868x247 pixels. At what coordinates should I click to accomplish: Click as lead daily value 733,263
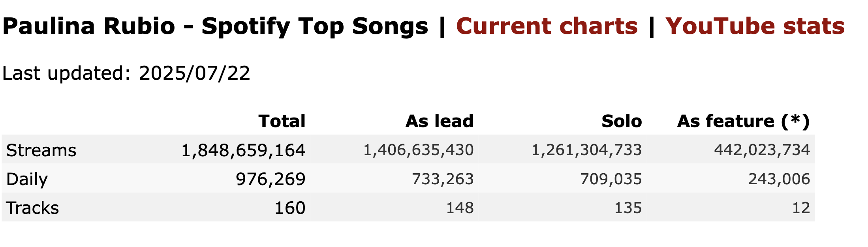pyautogui.click(x=443, y=179)
